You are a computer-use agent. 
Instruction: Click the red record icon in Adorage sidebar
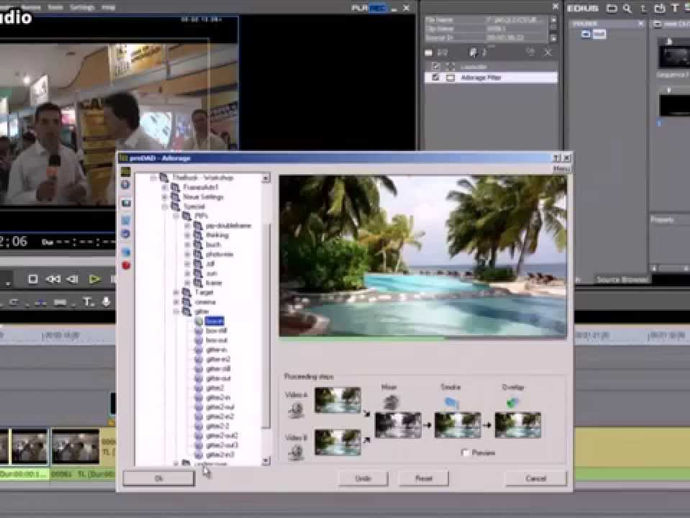click(x=126, y=265)
